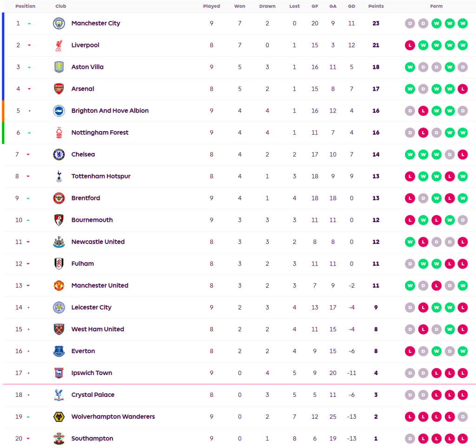Click Arsenal's most recent loss badge
The image size is (476, 448).
click(463, 89)
